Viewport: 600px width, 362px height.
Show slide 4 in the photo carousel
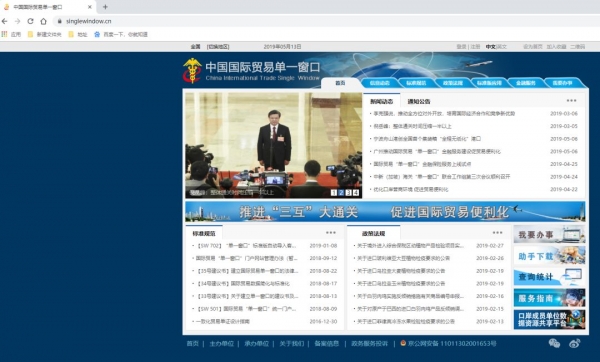coord(355,192)
